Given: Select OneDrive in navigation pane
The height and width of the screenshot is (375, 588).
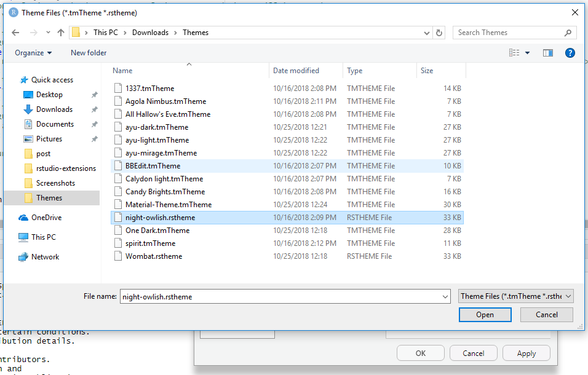Looking at the screenshot, I should 46,218.
